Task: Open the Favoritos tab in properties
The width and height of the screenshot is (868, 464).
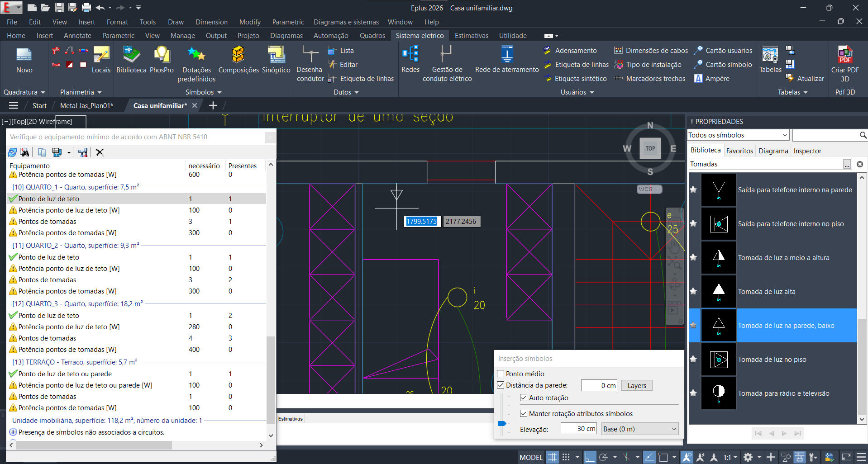Action: pos(739,151)
